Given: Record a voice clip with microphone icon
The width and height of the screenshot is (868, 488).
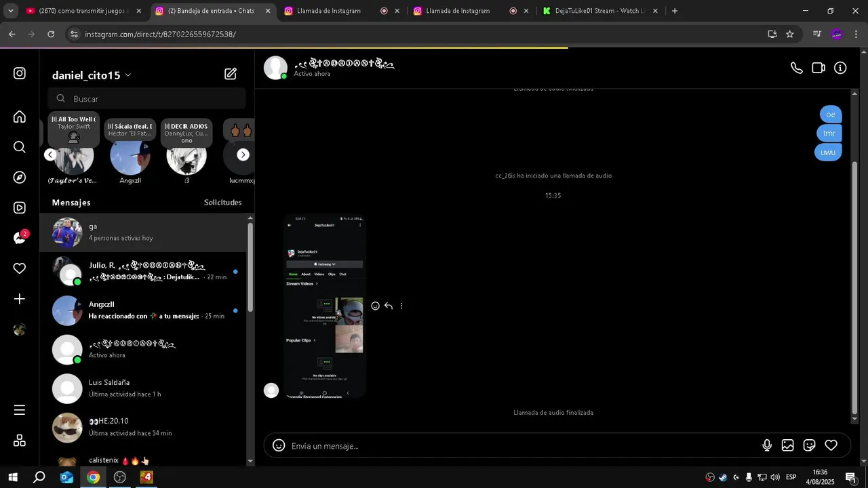Looking at the screenshot, I should click(767, 445).
